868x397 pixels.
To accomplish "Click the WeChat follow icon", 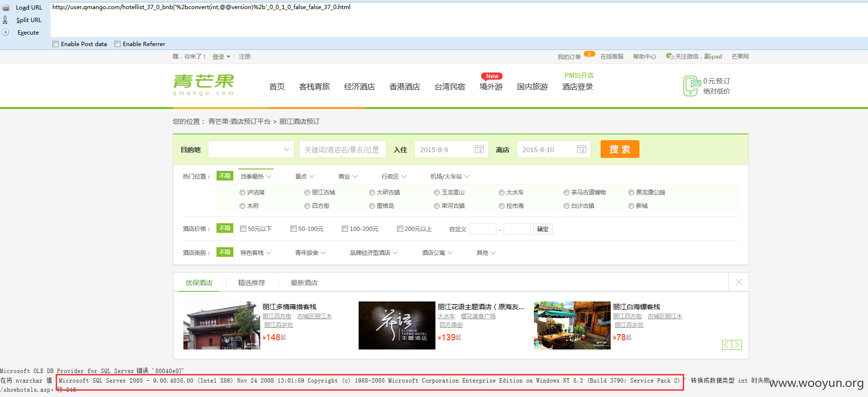I will click(x=670, y=56).
